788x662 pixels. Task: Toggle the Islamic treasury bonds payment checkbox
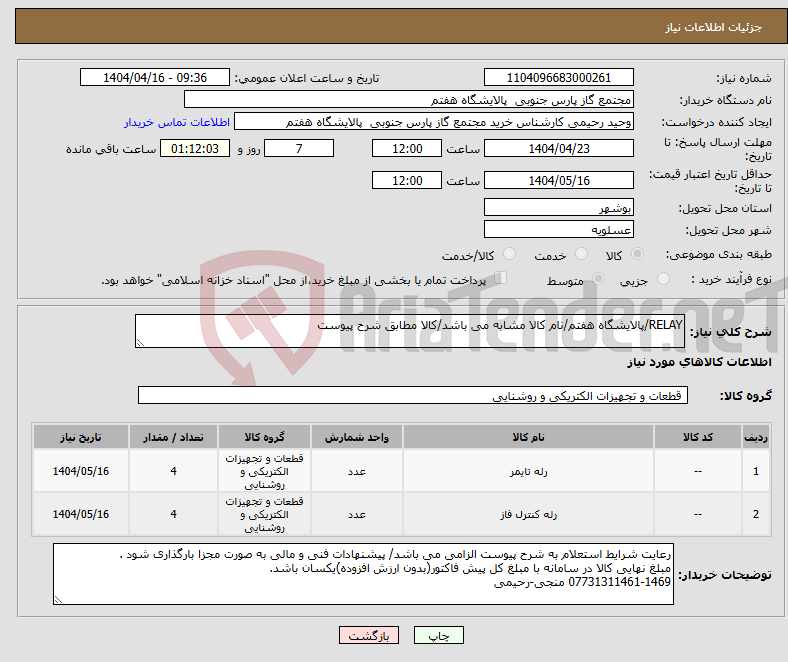(x=501, y=278)
